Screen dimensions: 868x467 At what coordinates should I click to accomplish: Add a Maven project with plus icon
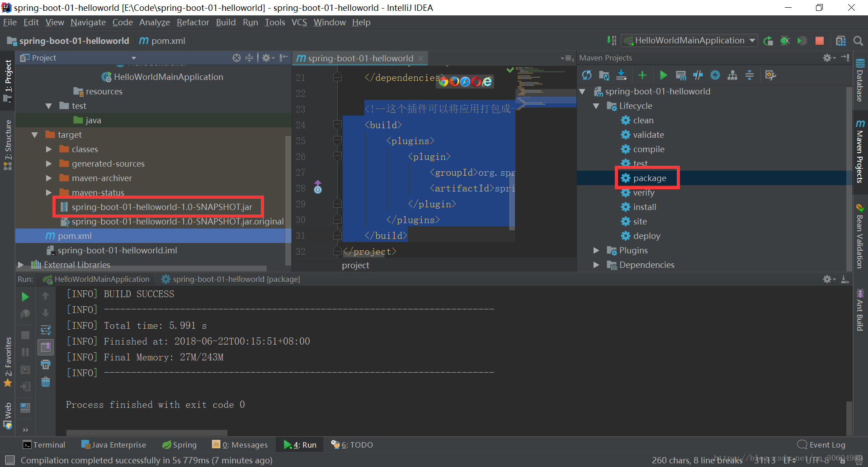pyautogui.click(x=642, y=75)
